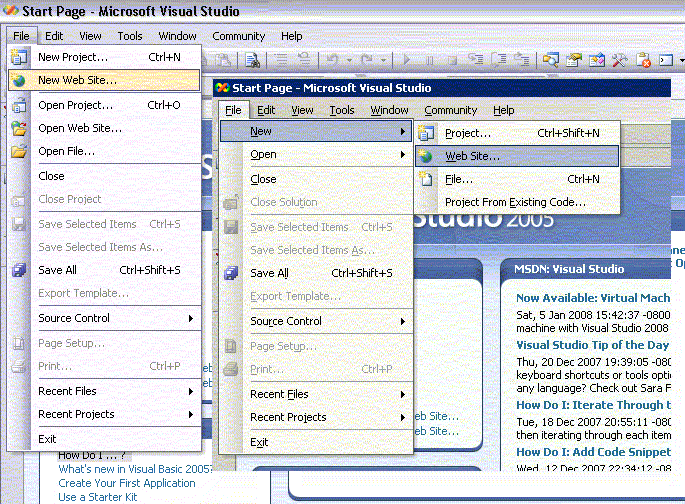Viewport: 685px width, 504px height.
Task: Click the globe icon beside New Web Site…
Action: (19, 80)
